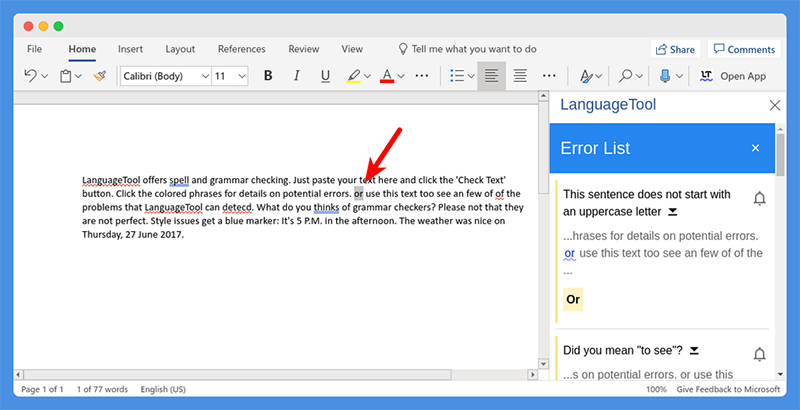Switch to the References tab
Screen dimensions: 800x410
(241, 49)
